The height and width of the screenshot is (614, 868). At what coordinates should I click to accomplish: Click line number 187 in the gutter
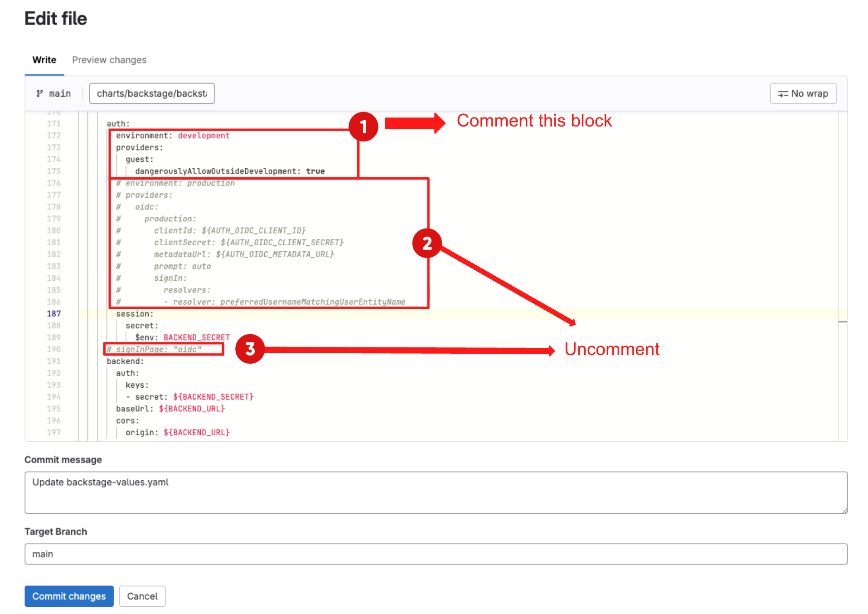pyautogui.click(x=54, y=313)
